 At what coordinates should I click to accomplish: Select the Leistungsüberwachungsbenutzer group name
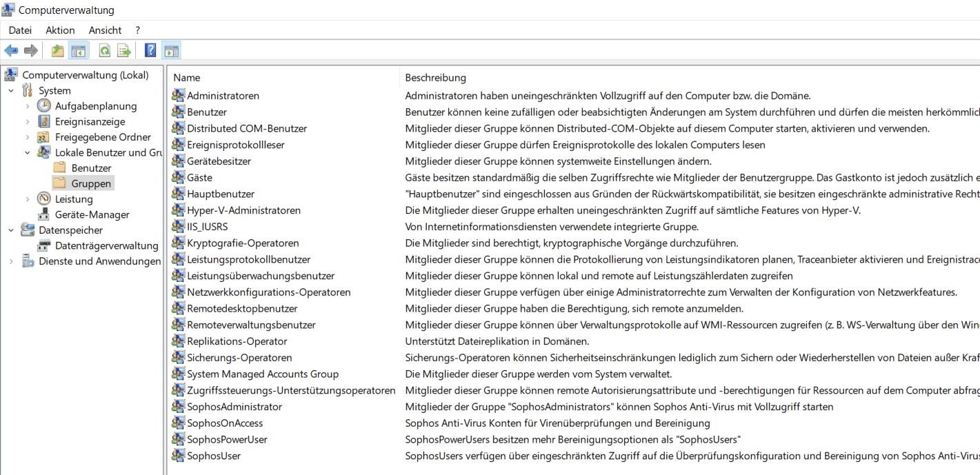tap(261, 276)
